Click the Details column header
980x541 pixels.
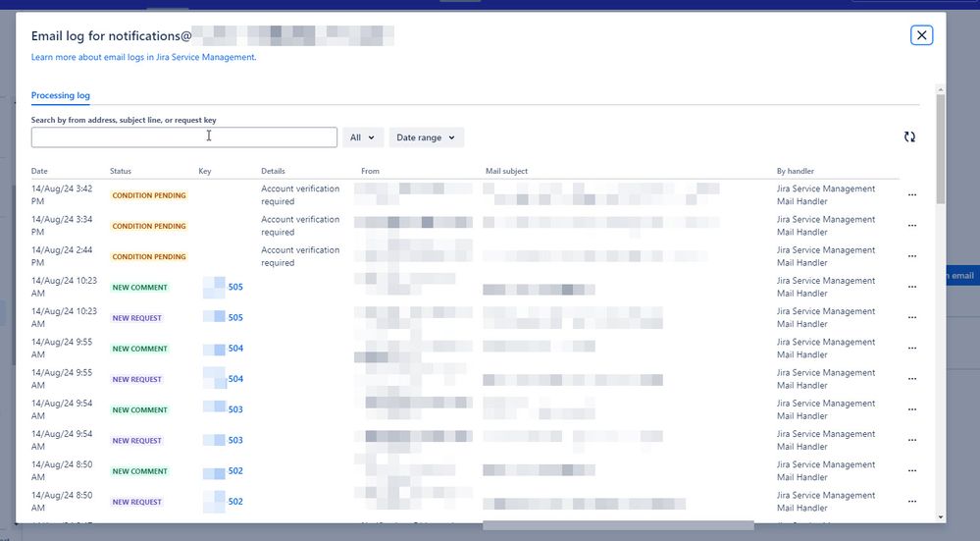pyautogui.click(x=273, y=171)
